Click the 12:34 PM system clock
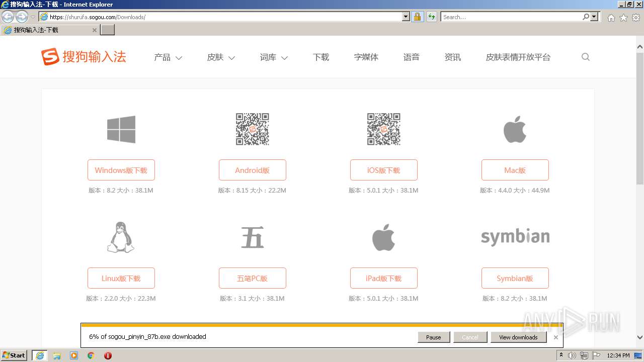Image resolution: width=644 pixels, height=362 pixels. [x=618, y=355]
